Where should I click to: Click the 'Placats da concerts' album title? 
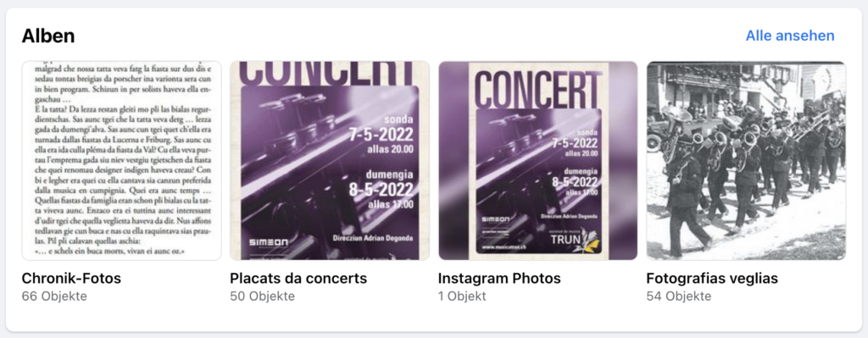pos(298,278)
